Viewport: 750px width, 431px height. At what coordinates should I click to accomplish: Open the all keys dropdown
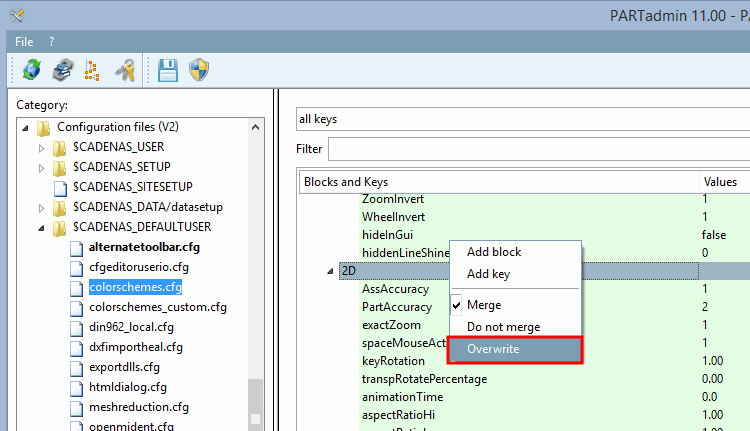[x=523, y=119]
